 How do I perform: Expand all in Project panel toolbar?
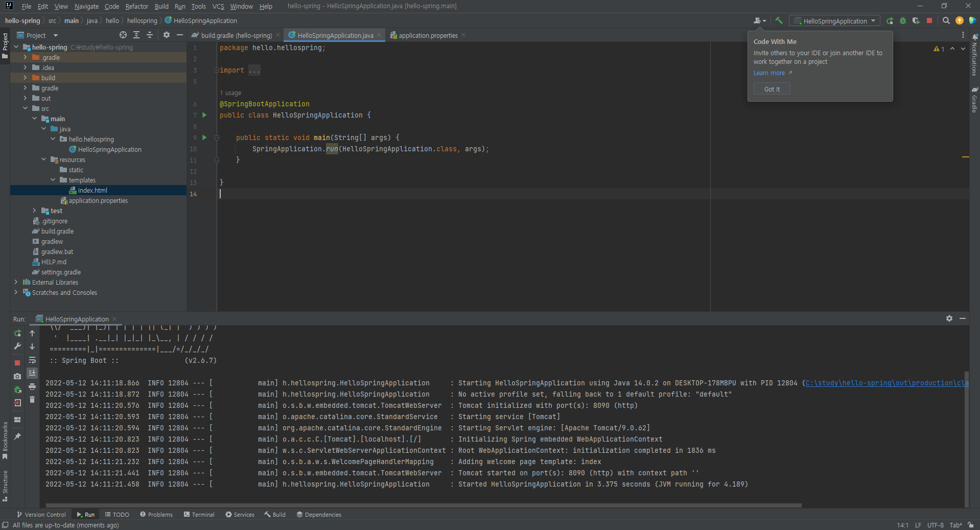pyautogui.click(x=136, y=35)
